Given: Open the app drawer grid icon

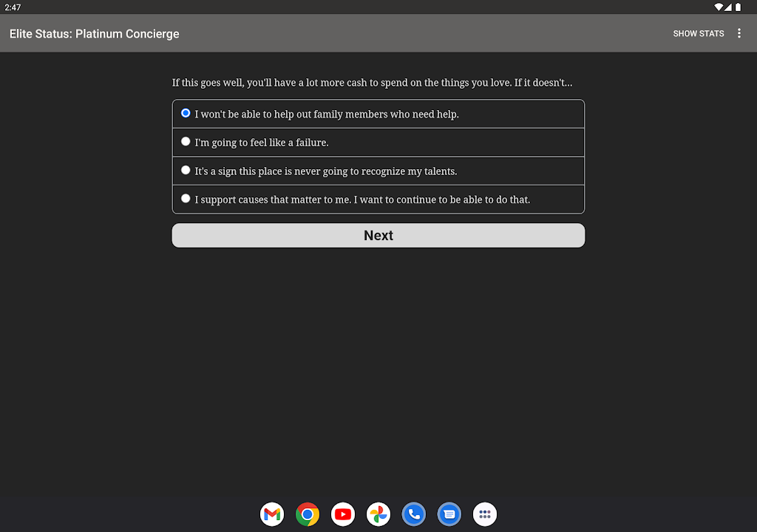Looking at the screenshot, I should tap(485, 514).
